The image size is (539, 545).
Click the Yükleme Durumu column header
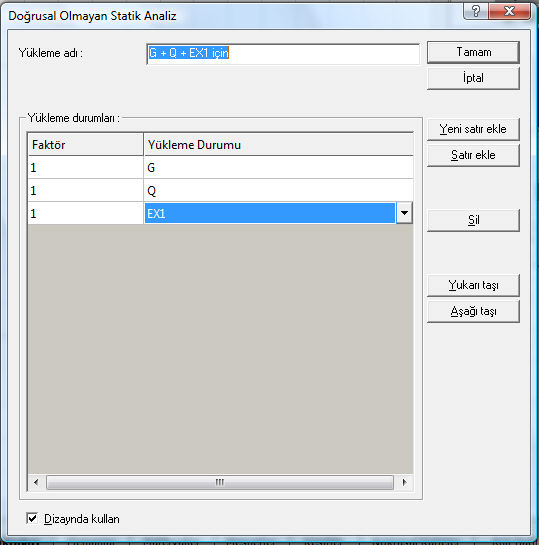point(278,145)
